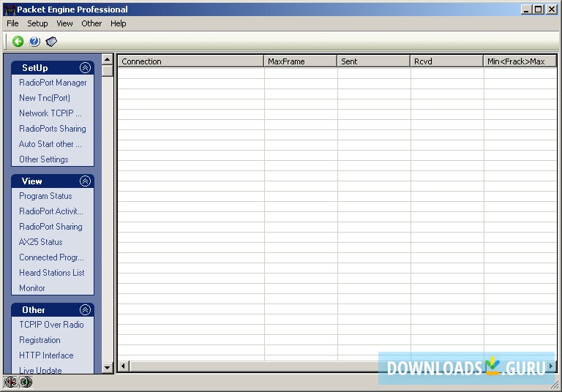Click the Packet Engine title bar app icon

pos(10,10)
